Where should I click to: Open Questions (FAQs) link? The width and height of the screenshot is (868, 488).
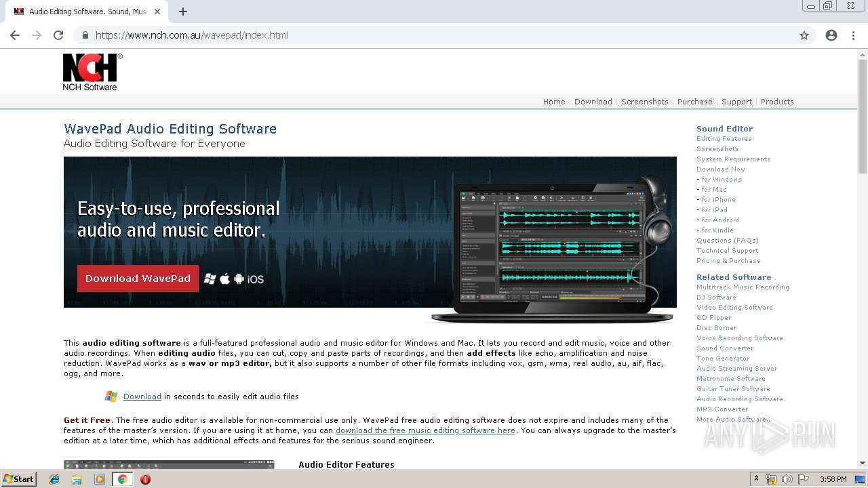pos(728,241)
